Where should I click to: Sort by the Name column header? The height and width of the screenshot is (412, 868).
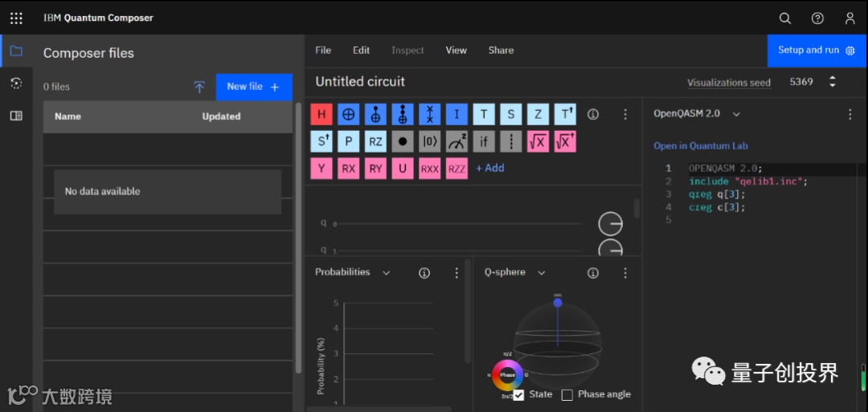pos(68,116)
